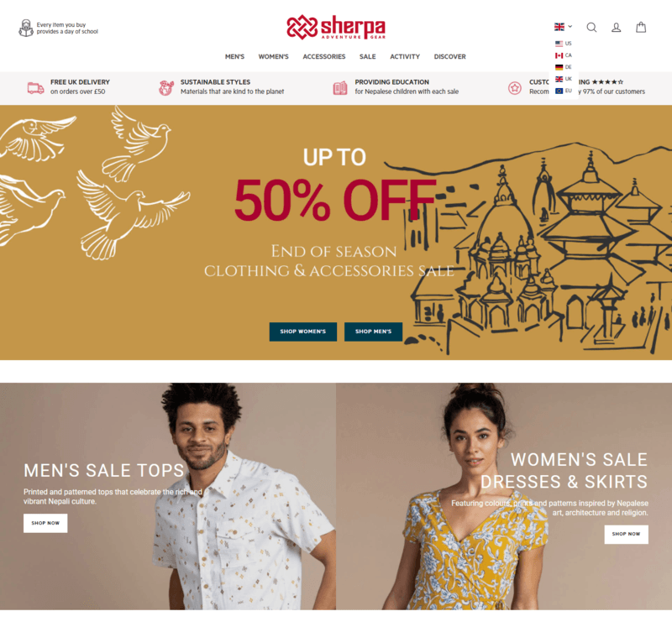Click SHOP NOW under Men's Sale Tops

click(45, 523)
